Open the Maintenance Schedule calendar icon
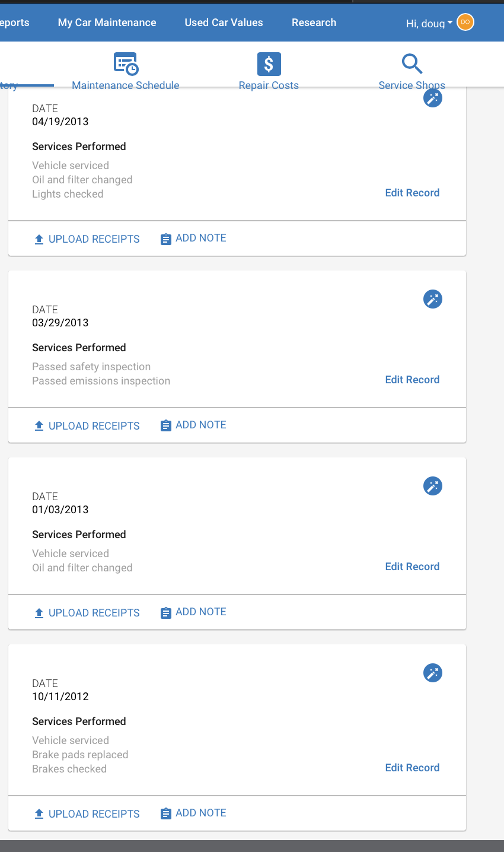Viewport: 504px width, 852px height. tap(126, 63)
